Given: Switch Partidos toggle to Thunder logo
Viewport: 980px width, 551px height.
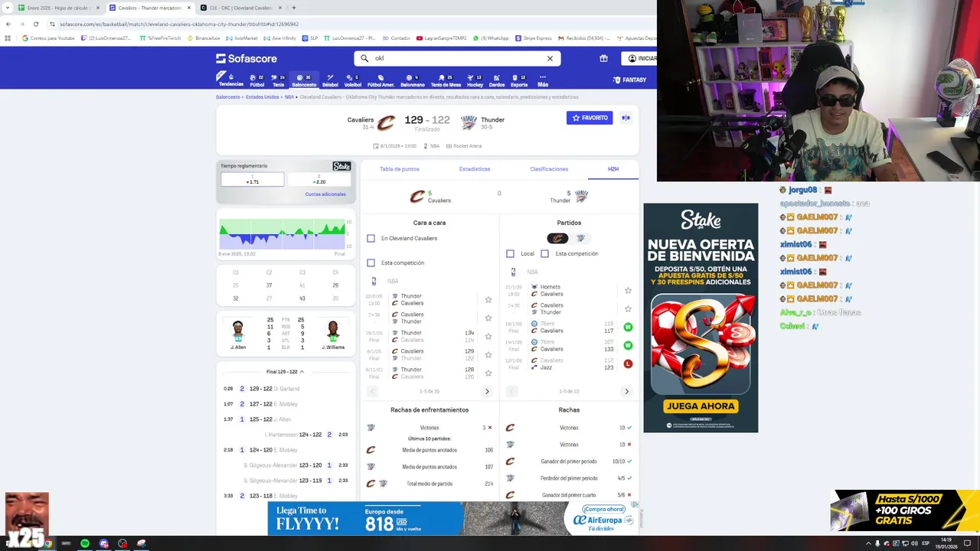Looking at the screenshot, I should (x=580, y=238).
